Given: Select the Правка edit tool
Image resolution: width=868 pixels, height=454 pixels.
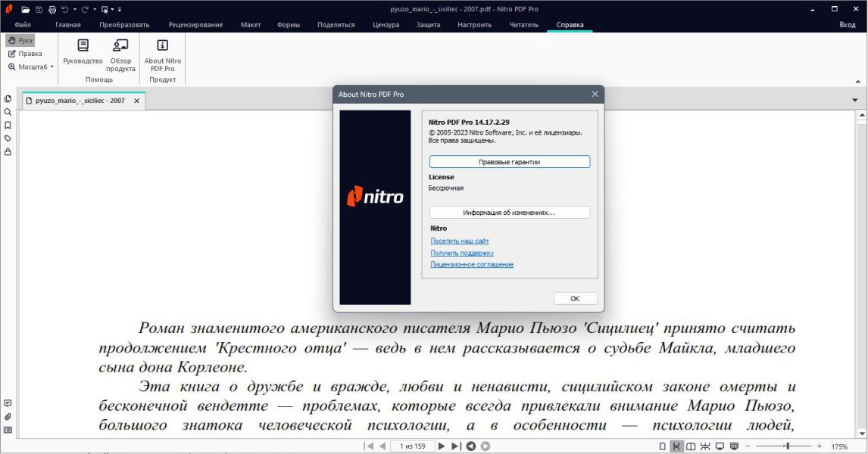Looking at the screenshot, I should coord(26,54).
